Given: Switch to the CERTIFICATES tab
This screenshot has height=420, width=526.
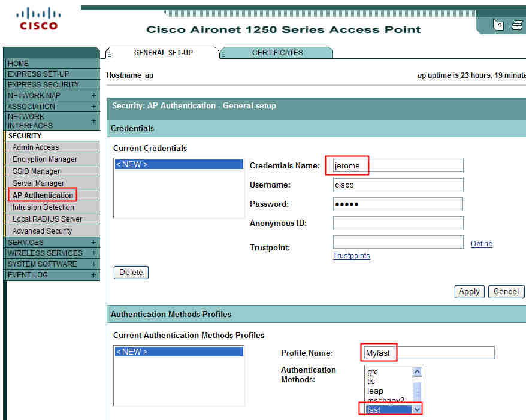Looking at the screenshot, I should click(x=276, y=52).
